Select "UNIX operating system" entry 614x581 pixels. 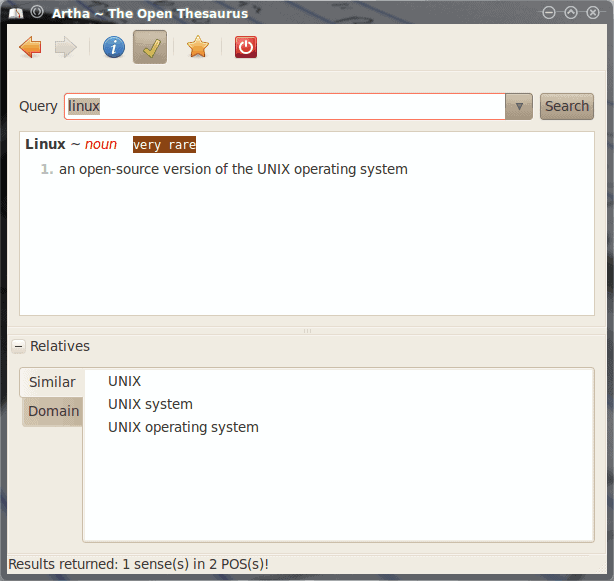pyautogui.click(x=183, y=427)
